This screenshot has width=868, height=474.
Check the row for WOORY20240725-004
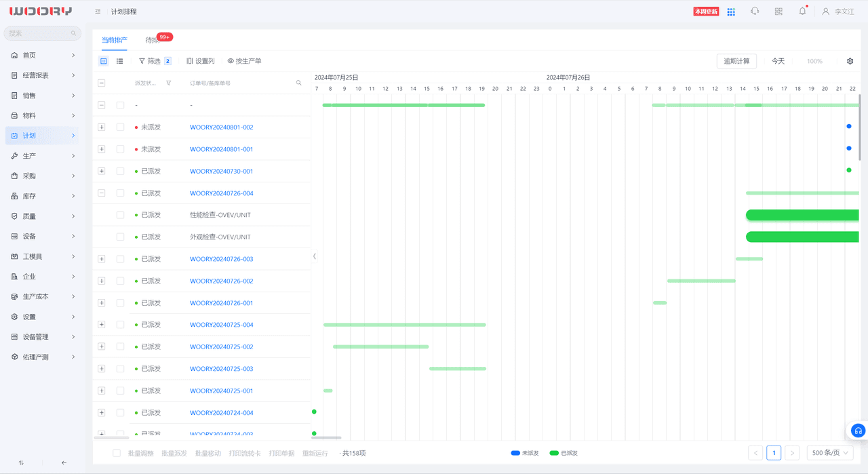point(120,324)
